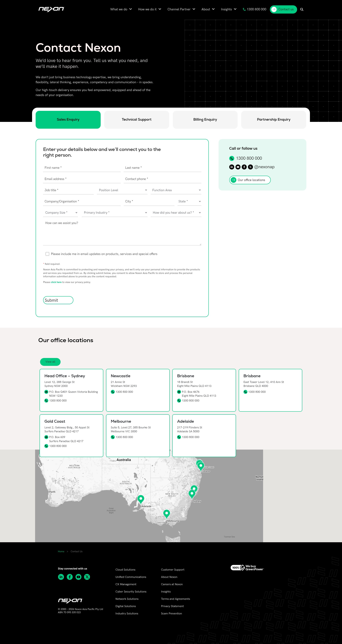
Task: Expand the State dropdown
Action: tap(189, 201)
